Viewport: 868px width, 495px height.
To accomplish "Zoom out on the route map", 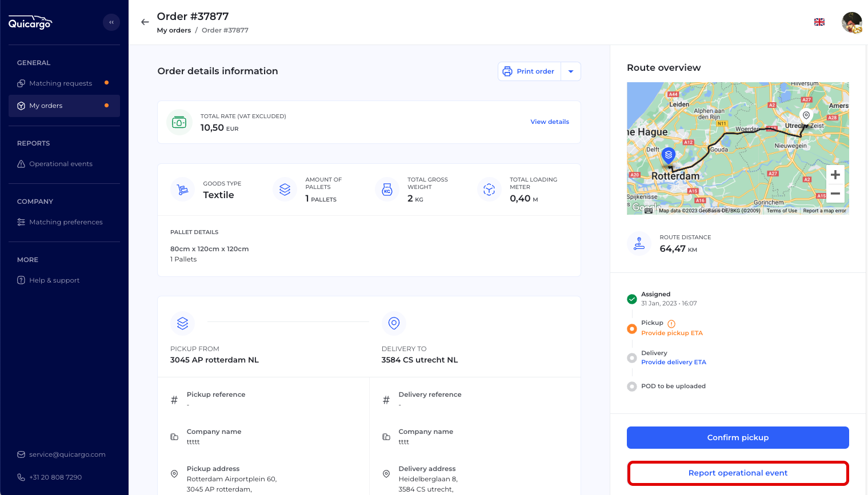I will click(835, 194).
